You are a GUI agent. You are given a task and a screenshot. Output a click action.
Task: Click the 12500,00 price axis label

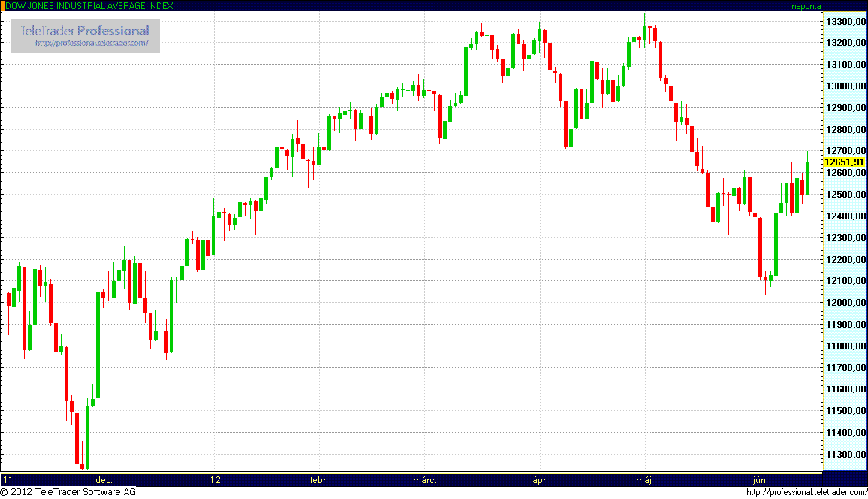point(845,195)
